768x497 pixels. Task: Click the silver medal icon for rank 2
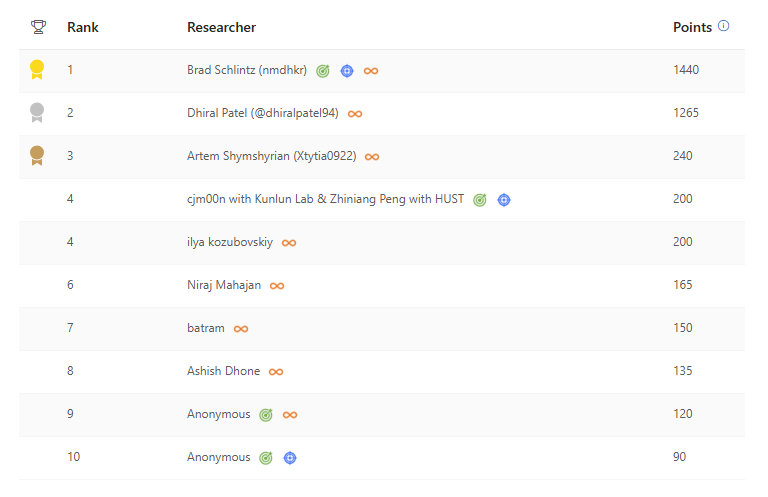(37, 113)
